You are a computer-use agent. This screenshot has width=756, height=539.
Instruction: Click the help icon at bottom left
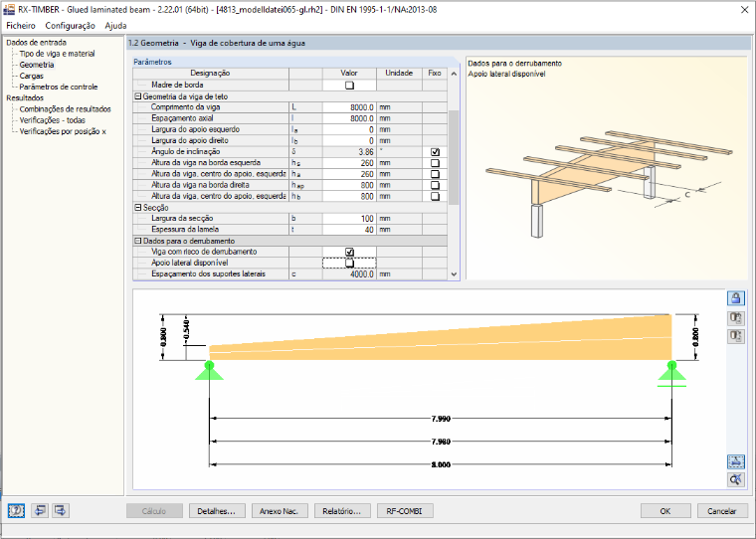16,510
